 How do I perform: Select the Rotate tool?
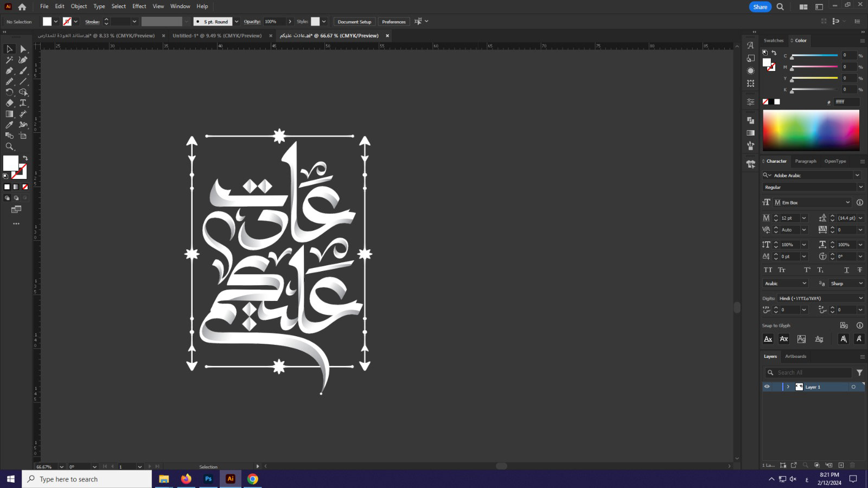tap(9, 92)
